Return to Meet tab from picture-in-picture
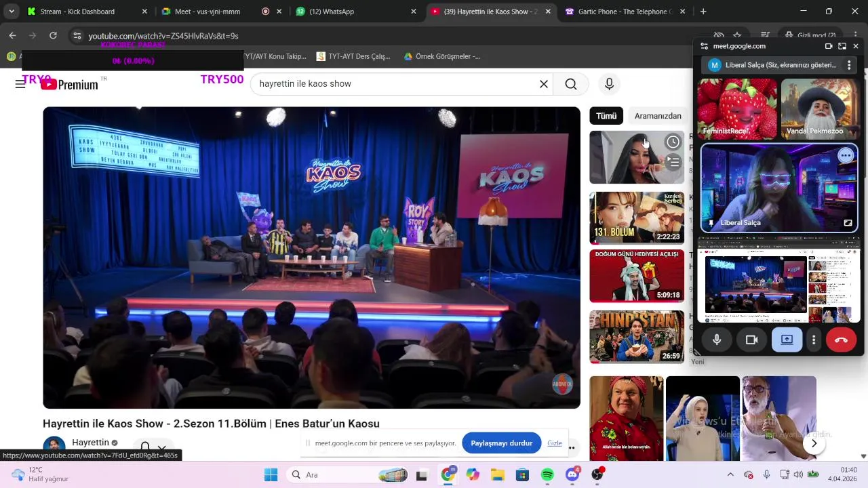The height and width of the screenshot is (488, 868). point(842,46)
